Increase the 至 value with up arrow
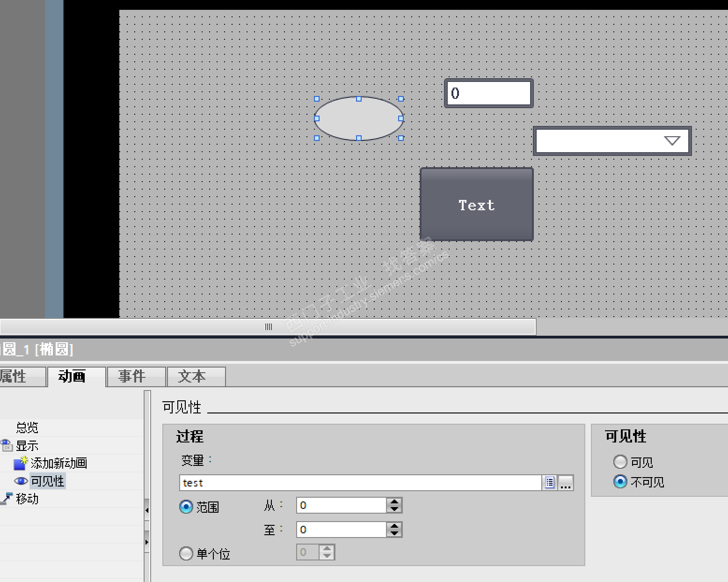This screenshot has height=582, width=728. pos(394,526)
